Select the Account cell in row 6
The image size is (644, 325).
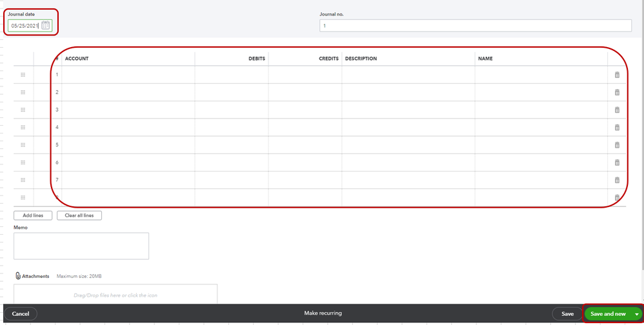coord(128,162)
